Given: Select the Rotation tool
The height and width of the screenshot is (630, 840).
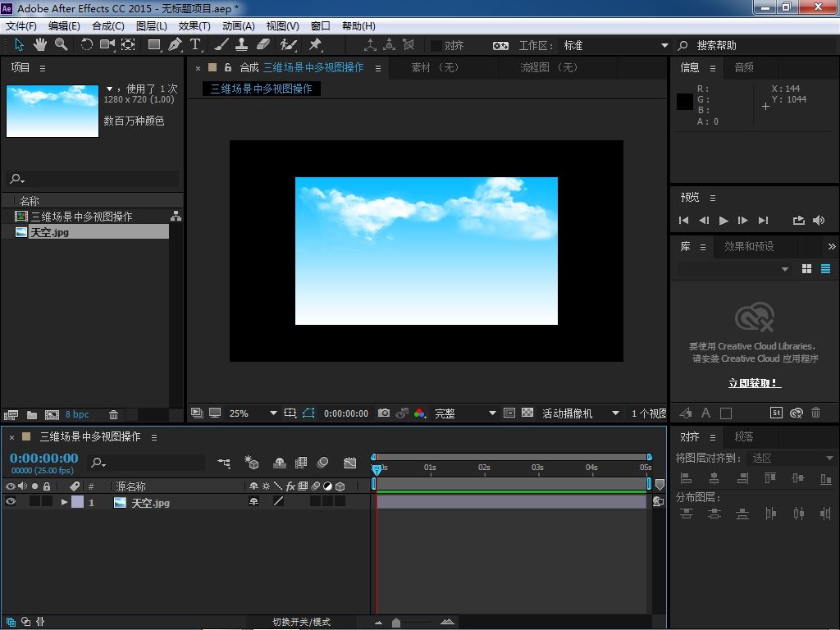Looking at the screenshot, I should pos(86,45).
